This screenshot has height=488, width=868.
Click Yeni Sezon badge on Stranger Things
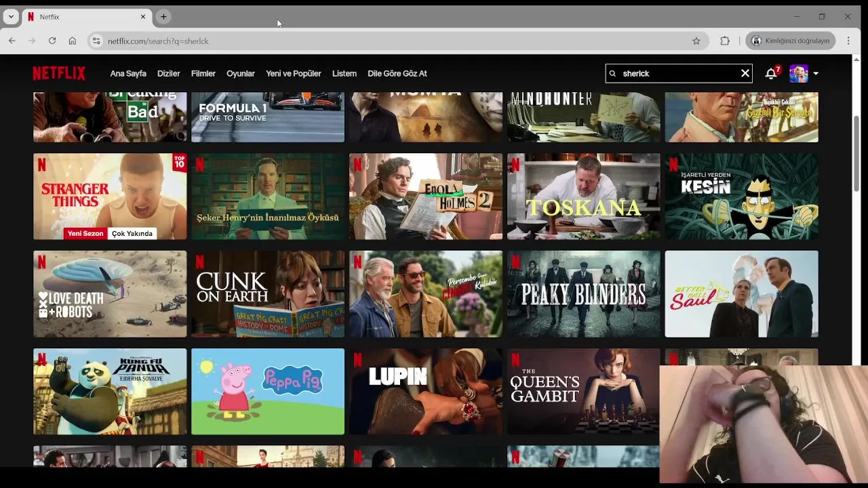click(x=85, y=233)
